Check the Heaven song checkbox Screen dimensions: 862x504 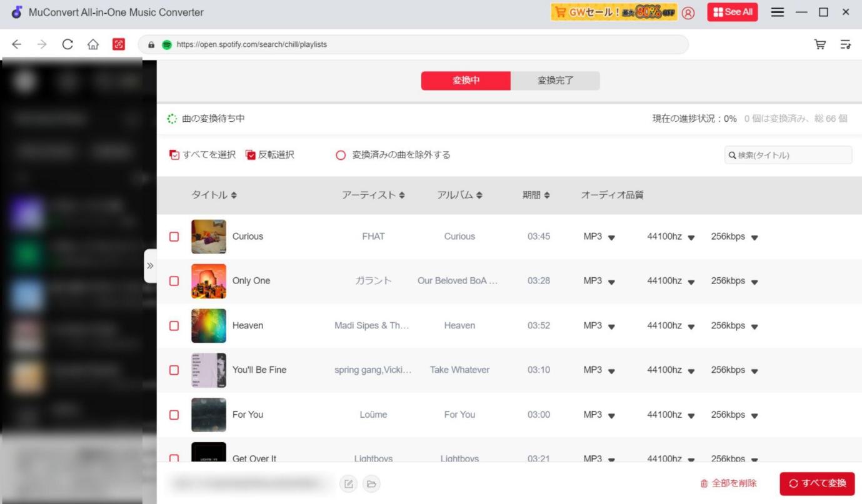pyautogui.click(x=174, y=325)
